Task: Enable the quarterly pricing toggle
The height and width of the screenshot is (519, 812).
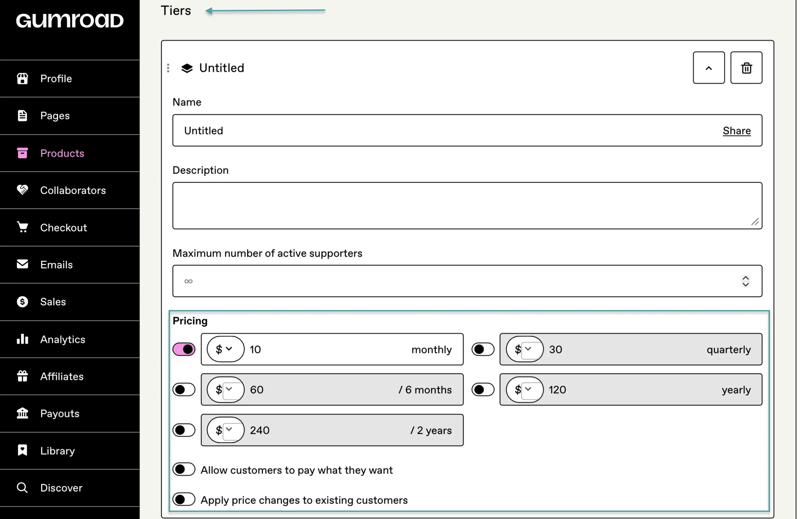Action: point(483,349)
